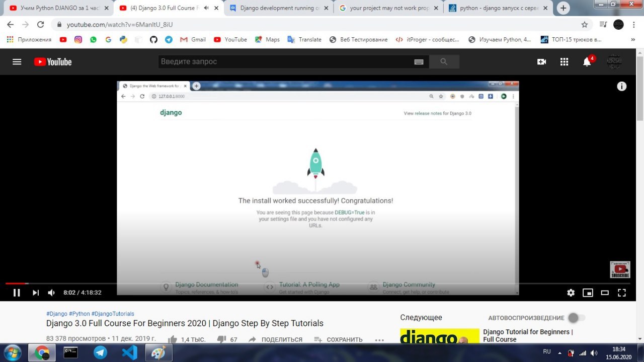The height and width of the screenshot is (362, 644).
Task: Open the WhatsApp bookmark icon
Action: coord(93,39)
